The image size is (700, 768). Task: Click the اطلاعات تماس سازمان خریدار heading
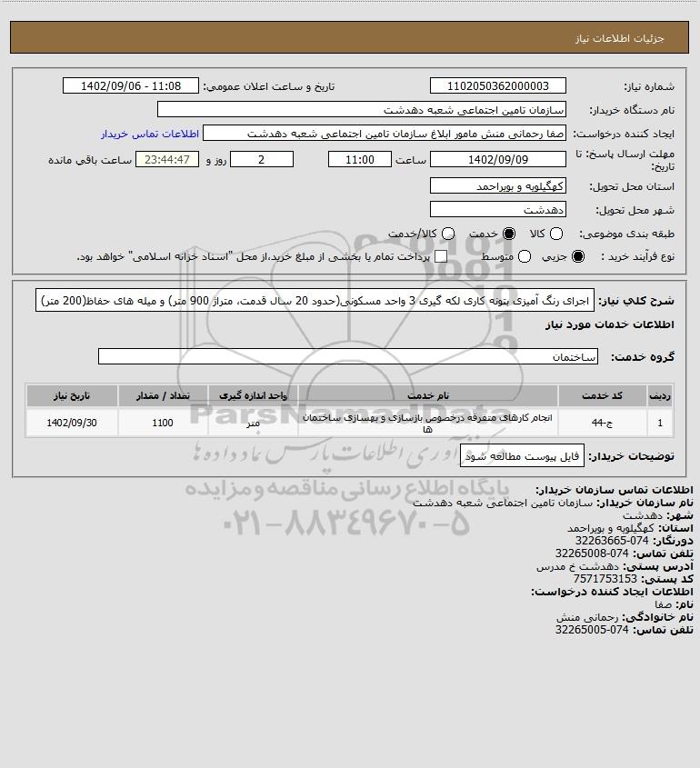point(615,490)
